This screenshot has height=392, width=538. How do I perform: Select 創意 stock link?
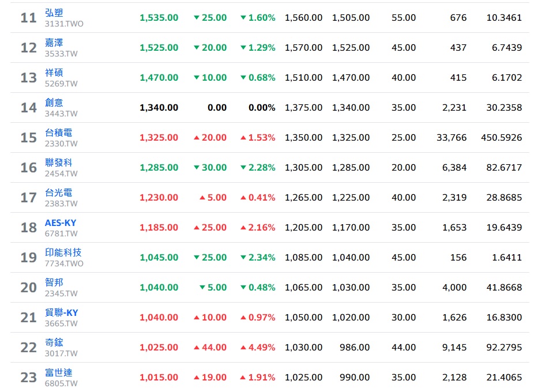click(54, 103)
